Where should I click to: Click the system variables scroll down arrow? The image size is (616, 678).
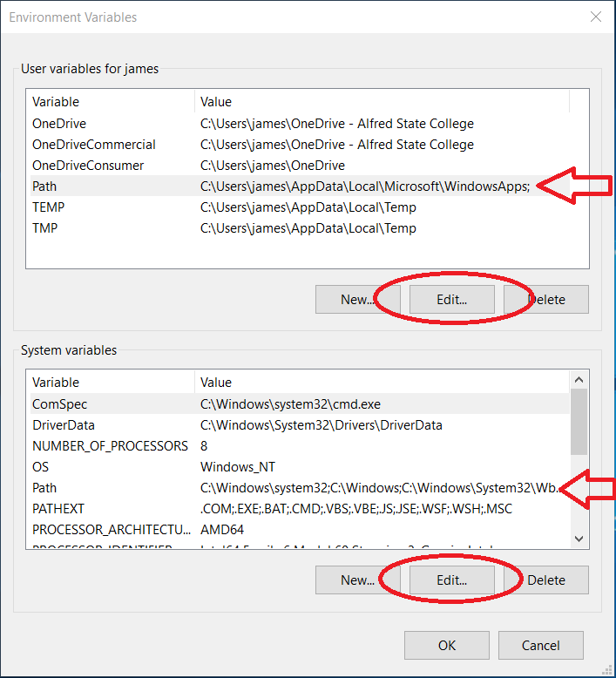[579, 539]
